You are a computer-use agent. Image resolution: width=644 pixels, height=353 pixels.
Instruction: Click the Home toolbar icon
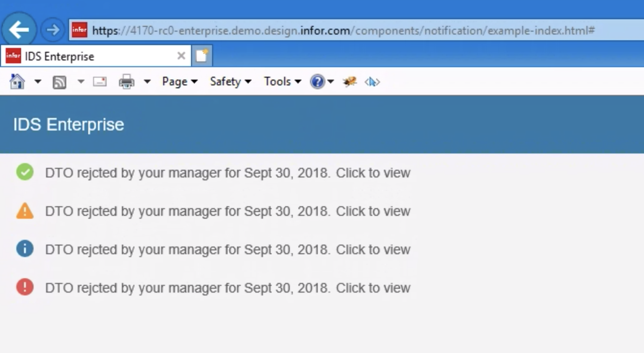point(17,82)
